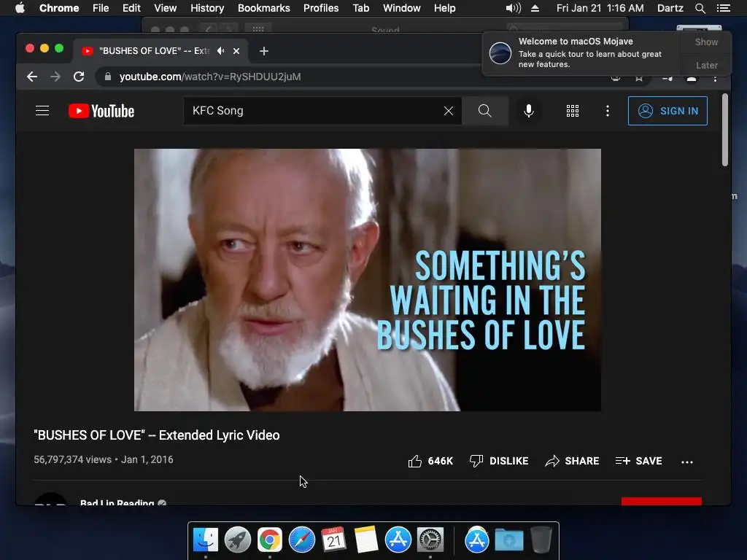Screen dimensions: 747x560
Task: Open Spotlight search in menu bar
Action: tap(700, 8)
